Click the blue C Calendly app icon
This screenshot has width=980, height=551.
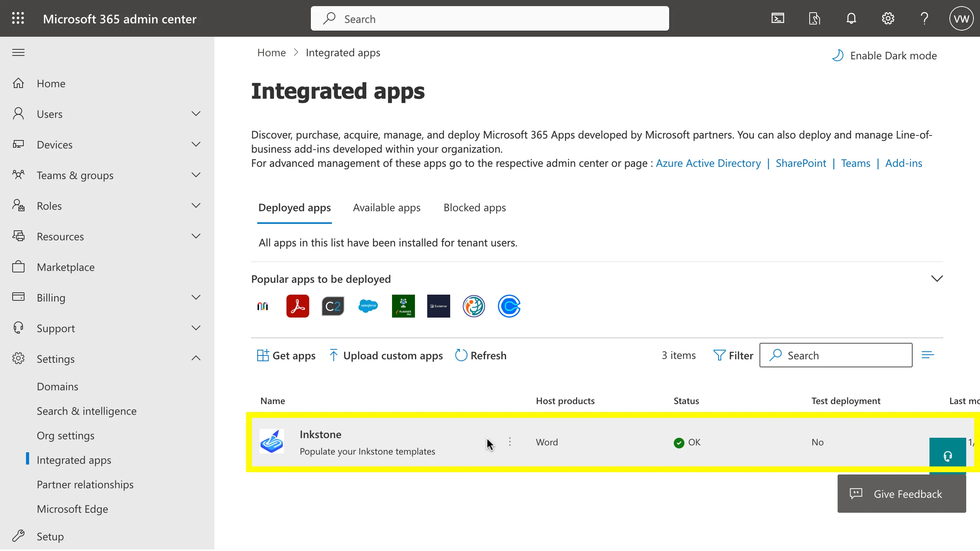pos(509,306)
